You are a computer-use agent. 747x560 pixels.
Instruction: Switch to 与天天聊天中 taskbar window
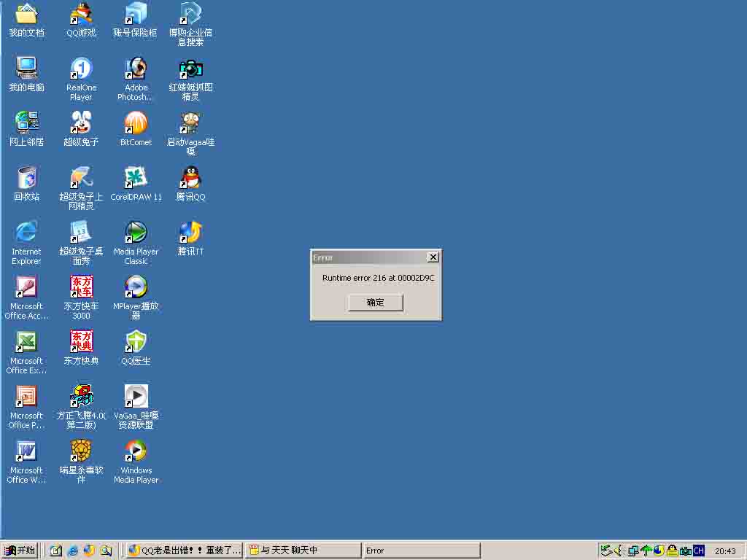pyautogui.click(x=303, y=551)
